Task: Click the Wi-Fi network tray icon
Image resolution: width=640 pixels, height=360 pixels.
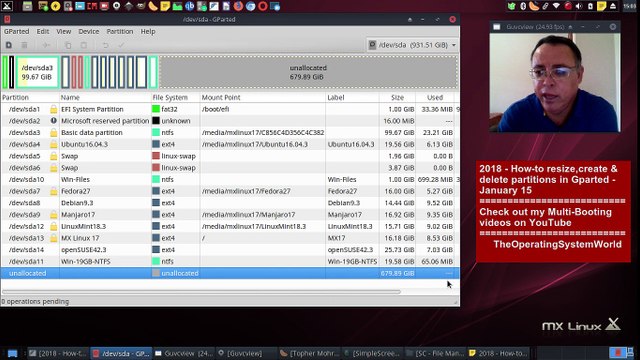Action: click(x=556, y=6)
